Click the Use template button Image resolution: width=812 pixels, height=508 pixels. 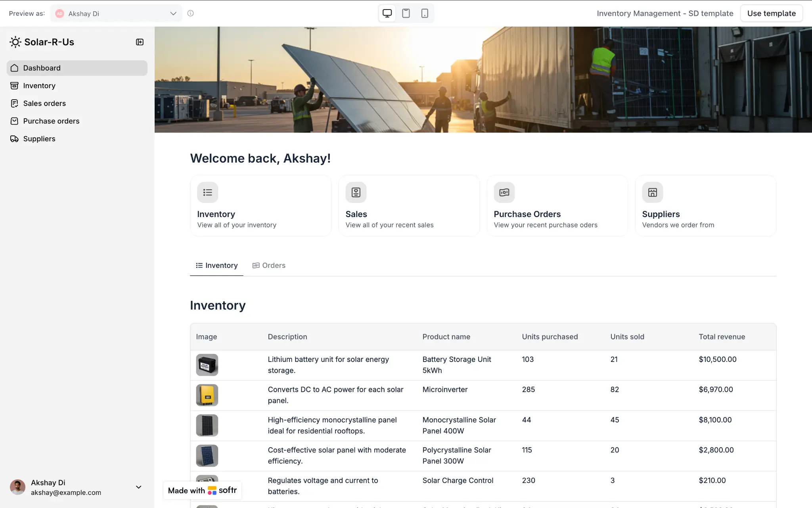pyautogui.click(x=772, y=13)
